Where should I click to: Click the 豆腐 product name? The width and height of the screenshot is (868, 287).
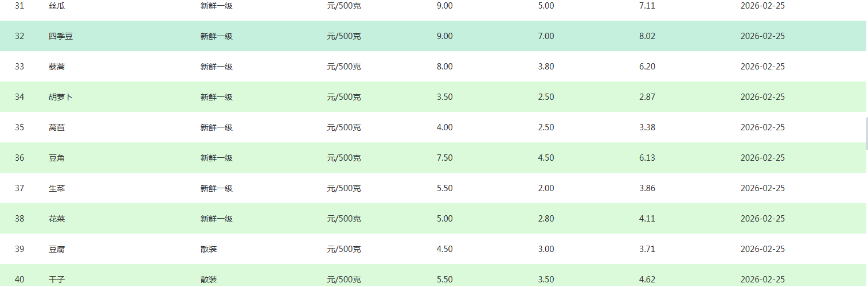point(57,249)
